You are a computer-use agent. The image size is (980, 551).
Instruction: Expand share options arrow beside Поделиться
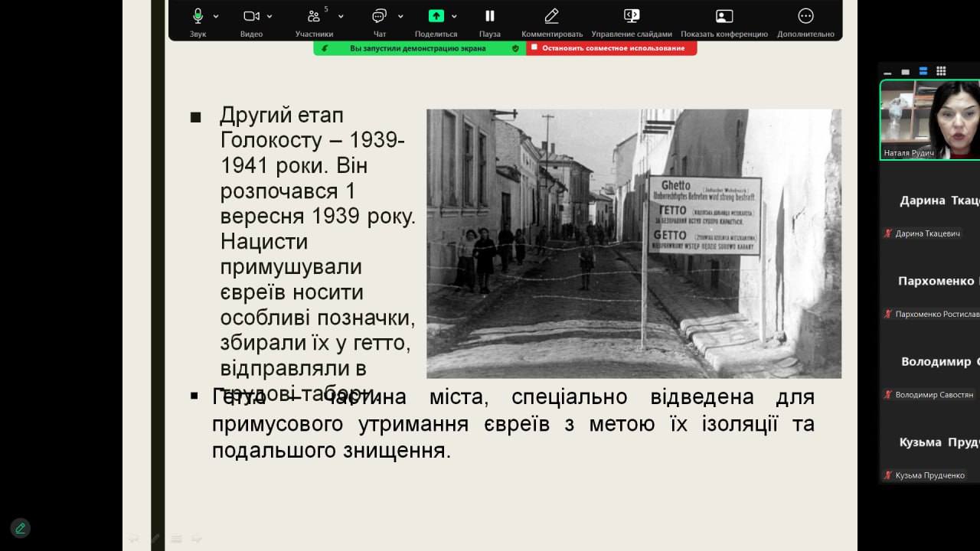(454, 16)
